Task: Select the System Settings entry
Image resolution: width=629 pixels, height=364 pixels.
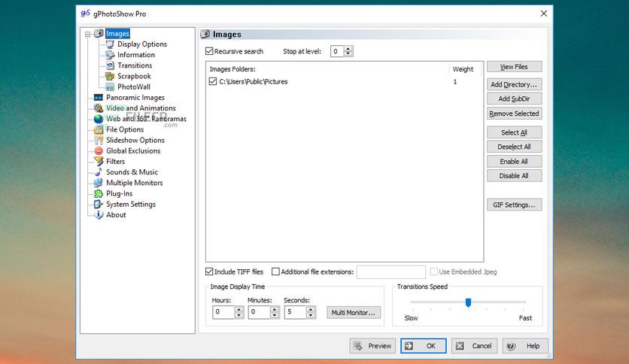Action: tap(131, 204)
